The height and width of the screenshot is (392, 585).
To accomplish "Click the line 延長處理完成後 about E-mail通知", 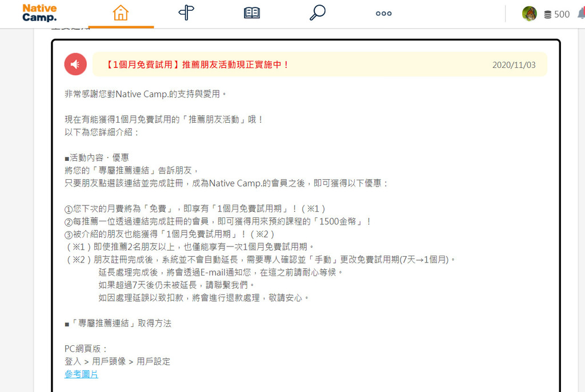I will [x=221, y=272].
